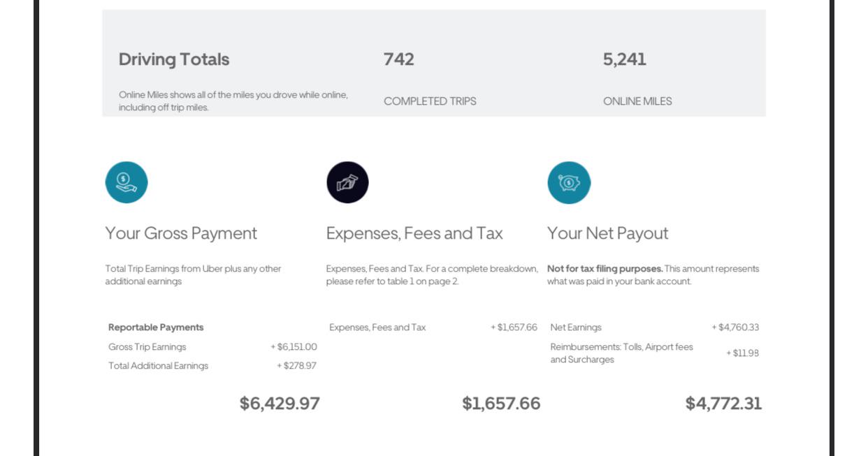Click the + $278.97 additional earnings amount
Screen dimensions: 868x456
296,366
